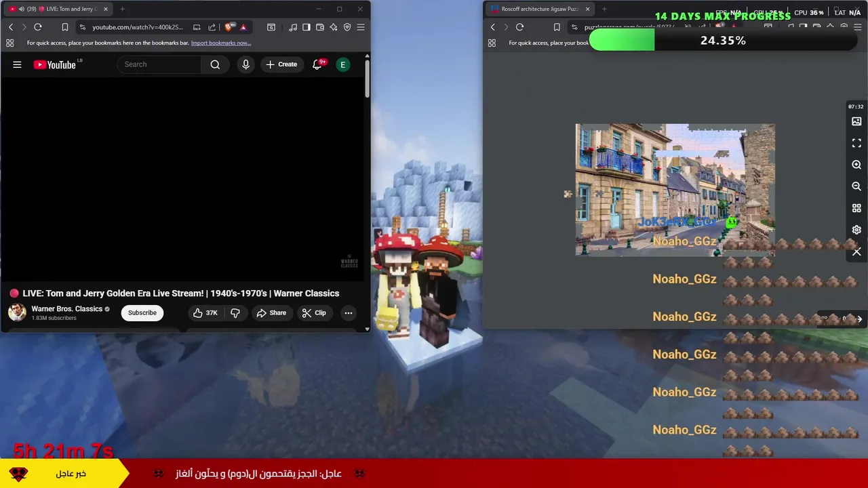The height and width of the screenshot is (488, 868).
Task: Click the youtube.com address bar URL
Action: click(x=138, y=27)
